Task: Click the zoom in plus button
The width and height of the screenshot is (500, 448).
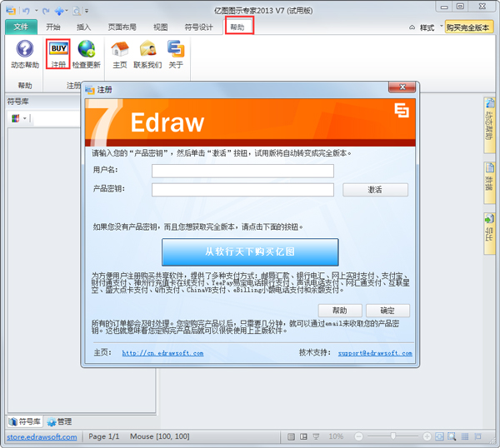Action: point(427,436)
